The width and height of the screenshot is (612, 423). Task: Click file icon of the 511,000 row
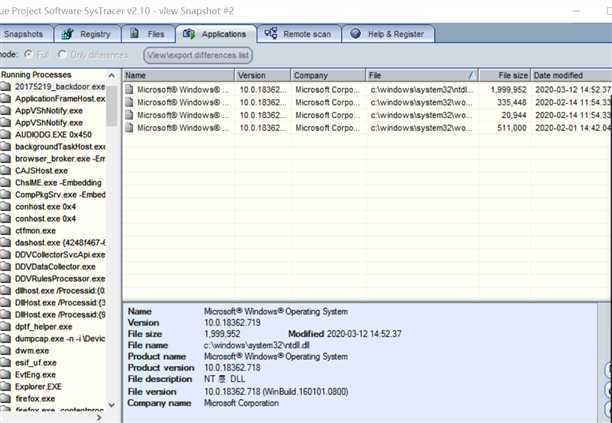pyautogui.click(x=129, y=128)
